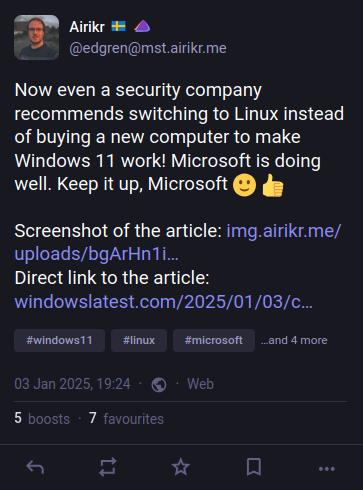Image resolution: width=363 pixels, height=490 pixels.
Task: Open the three-dots more options menu
Action: coord(327,469)
